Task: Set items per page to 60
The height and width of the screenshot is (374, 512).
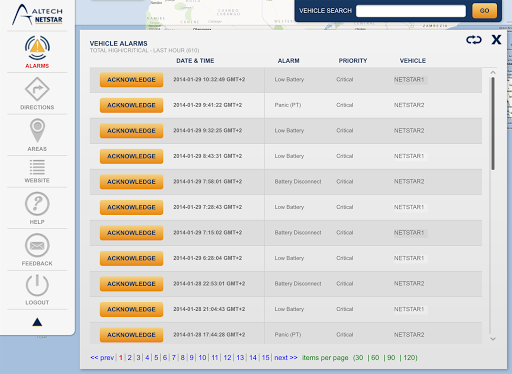Action: [x=375, y=358]
